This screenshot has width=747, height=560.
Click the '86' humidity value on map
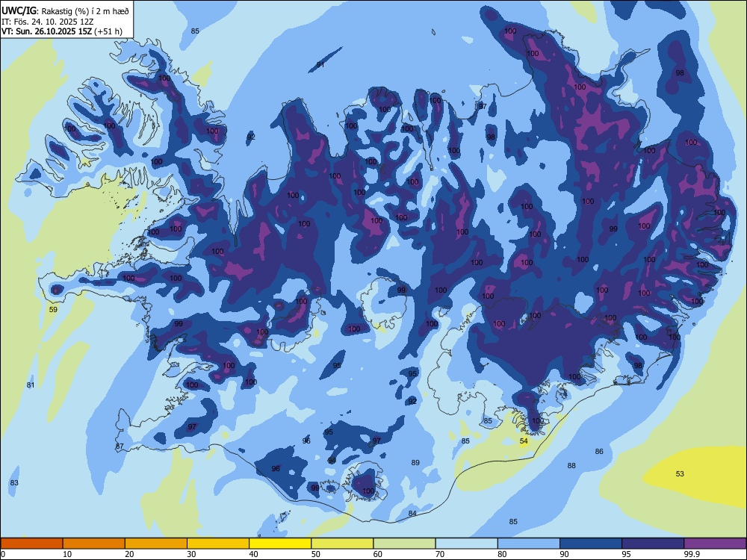[599, 452]
